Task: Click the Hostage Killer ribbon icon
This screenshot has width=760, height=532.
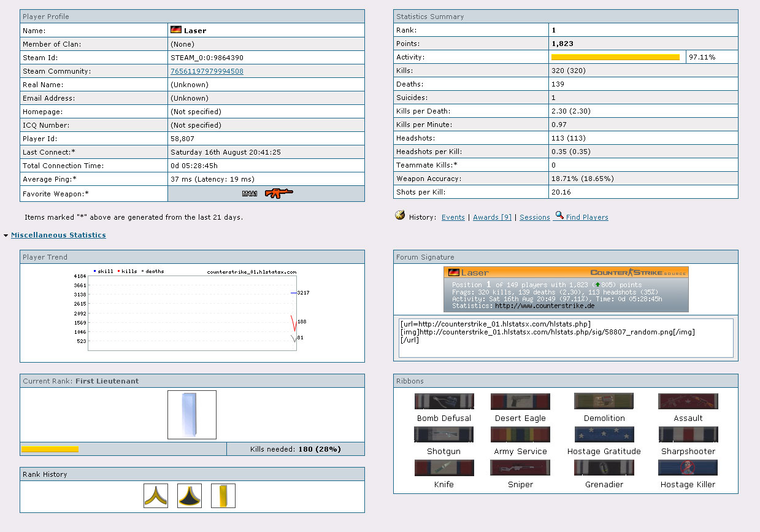Action: 688,468
